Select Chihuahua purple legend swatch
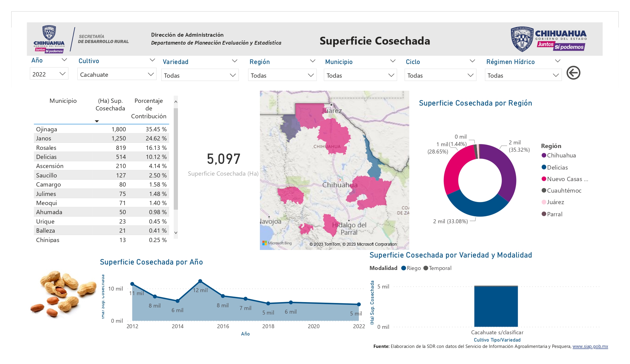630x364 pixels. point(544,155)
